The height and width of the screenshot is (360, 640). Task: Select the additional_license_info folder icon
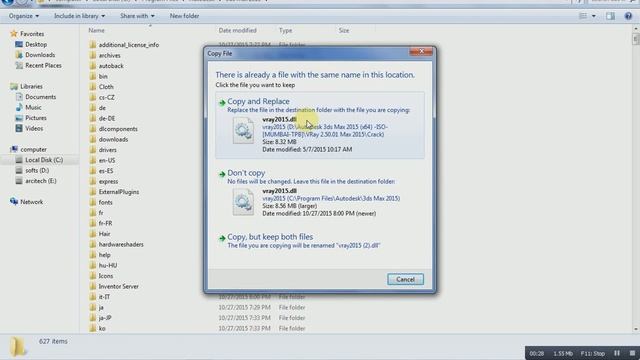tap(93, 44)
